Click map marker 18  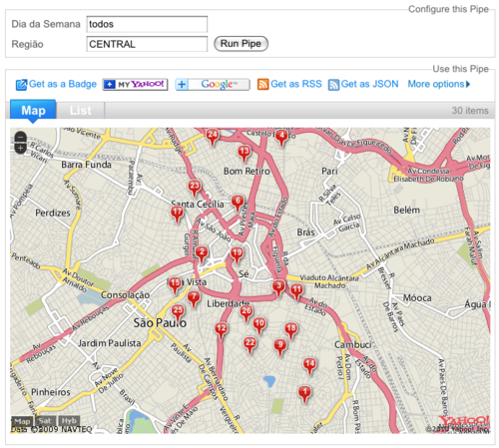291,328
